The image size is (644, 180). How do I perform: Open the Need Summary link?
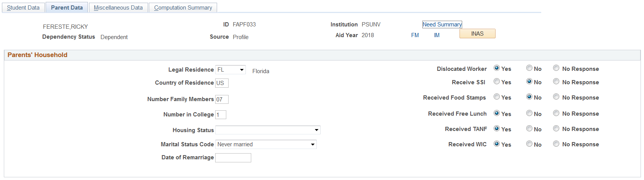442,25
